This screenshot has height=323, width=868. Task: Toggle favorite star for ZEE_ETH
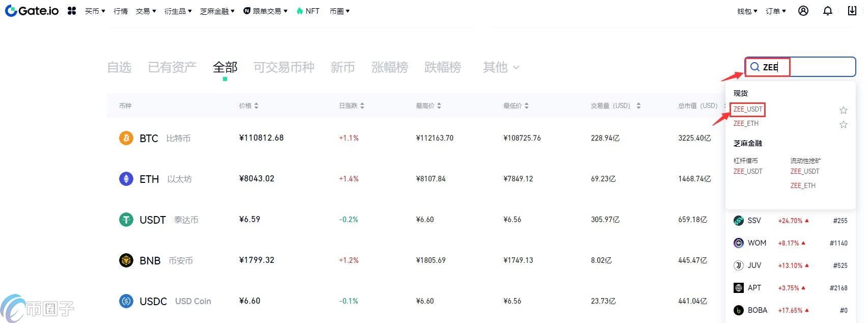pos(843,124)
